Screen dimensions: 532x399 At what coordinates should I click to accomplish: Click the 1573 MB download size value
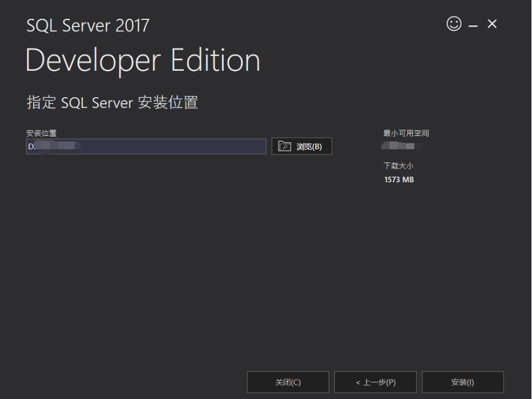[398, 179]
